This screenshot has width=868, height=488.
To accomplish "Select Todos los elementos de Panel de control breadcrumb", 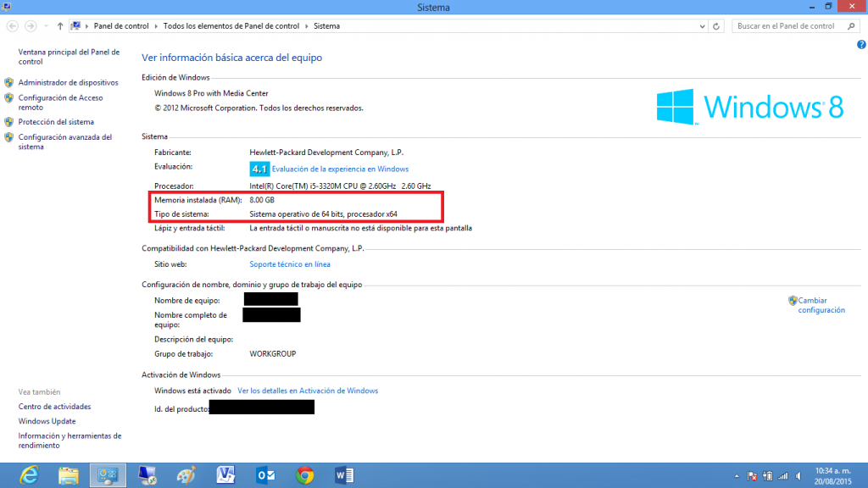I will [x=231, y=26].
